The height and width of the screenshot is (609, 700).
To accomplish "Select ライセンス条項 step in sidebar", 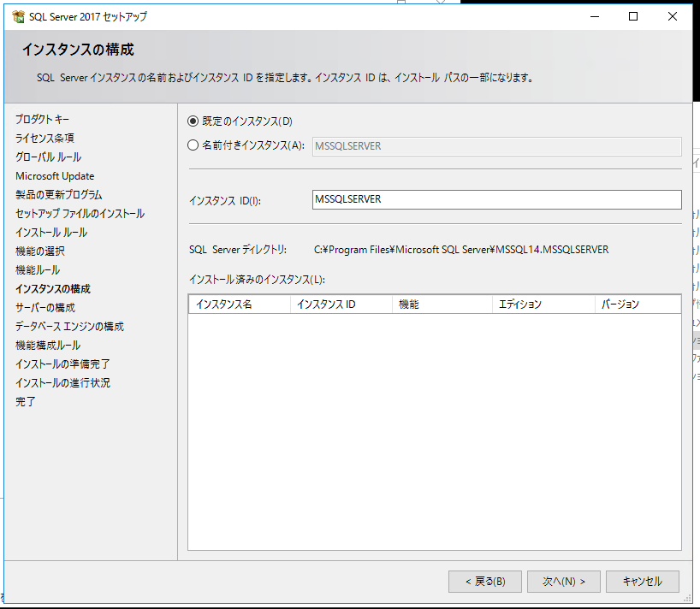I will [x=44, y=139].
